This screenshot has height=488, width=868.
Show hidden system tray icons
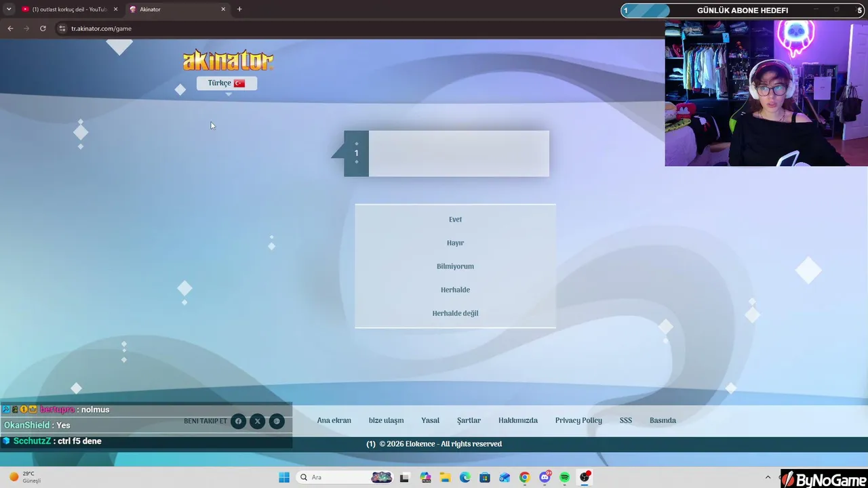pyautogui.click(x=768, y=477)
